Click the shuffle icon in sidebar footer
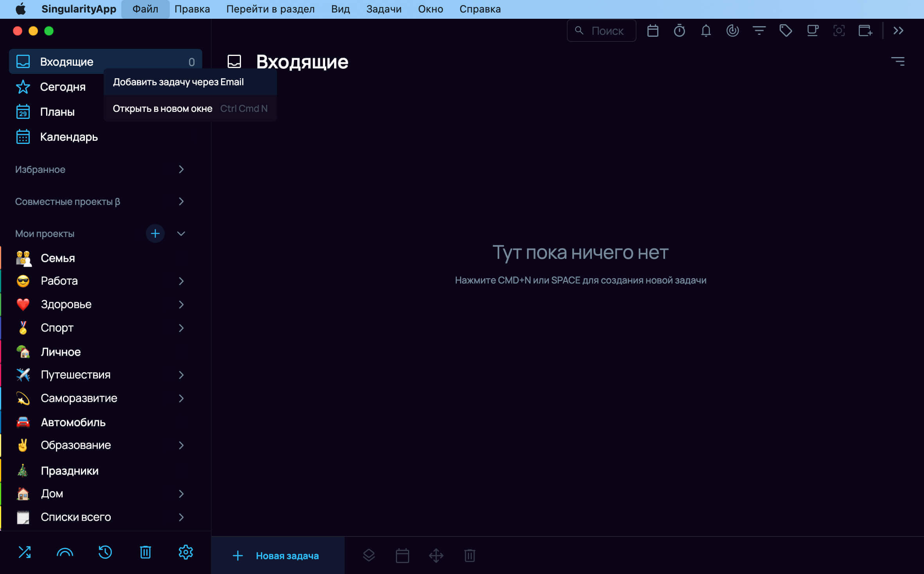Image resolution: width=924 pixels, height=574 pixels. 24,552
